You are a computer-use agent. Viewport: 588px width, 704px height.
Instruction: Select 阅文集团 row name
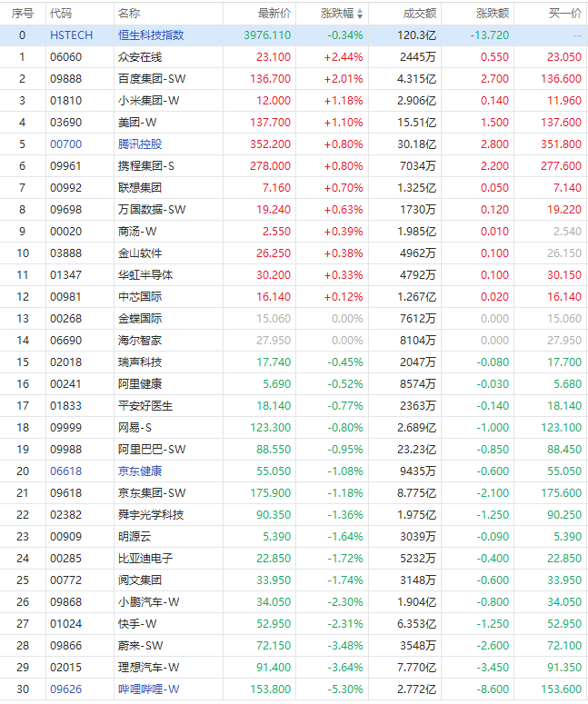point(140,580)
